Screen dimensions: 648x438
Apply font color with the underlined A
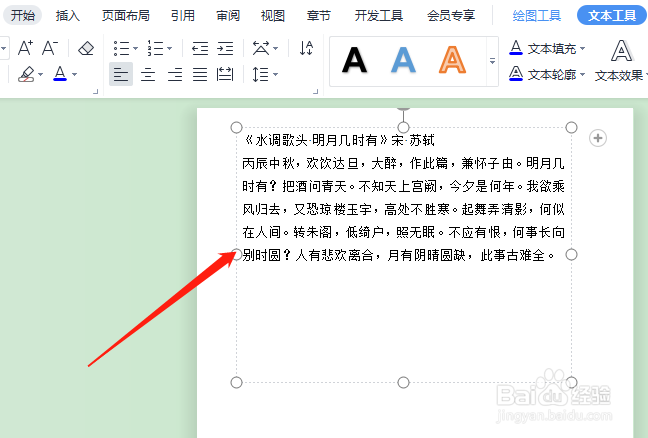(x=60, y=74)
